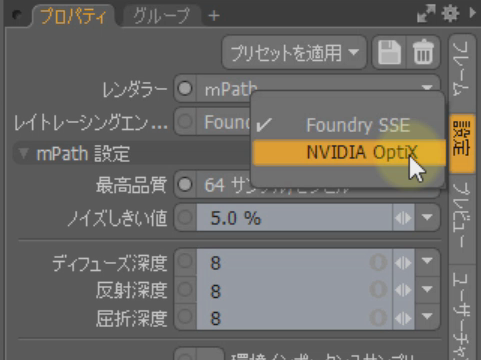Open ディフューズ深度 dropdown arrow
Screen dimensions: 481x360
(427, 262)
